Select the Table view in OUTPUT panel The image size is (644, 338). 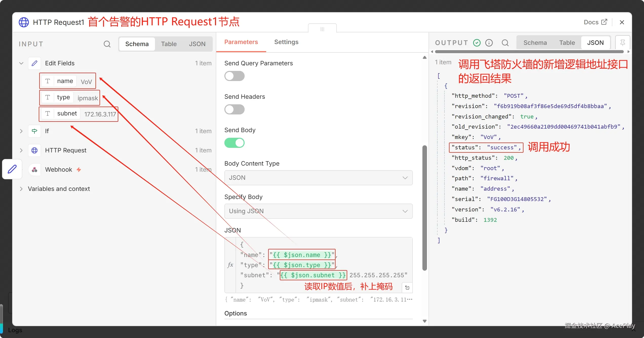click(567, 43)
